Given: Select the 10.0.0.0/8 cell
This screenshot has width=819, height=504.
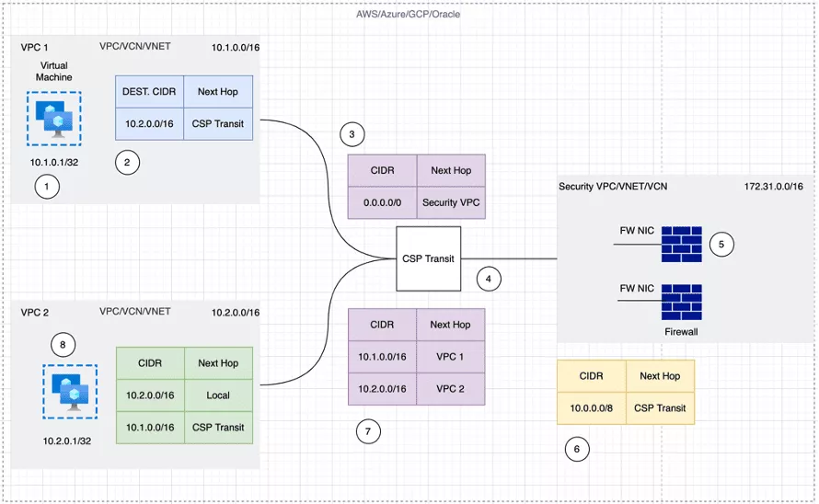Looking at the screenshot, I should pos(592,408).
